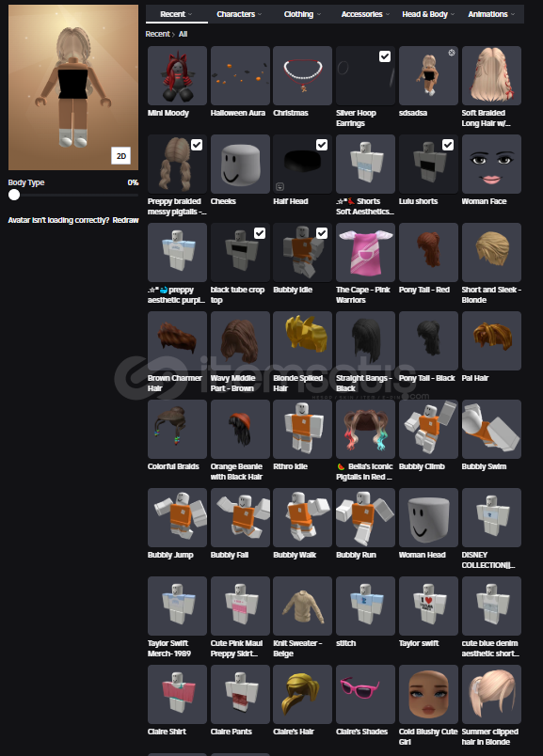Open the Animations tab
This screenshot has width=543, height=756.
pos(491,14)
